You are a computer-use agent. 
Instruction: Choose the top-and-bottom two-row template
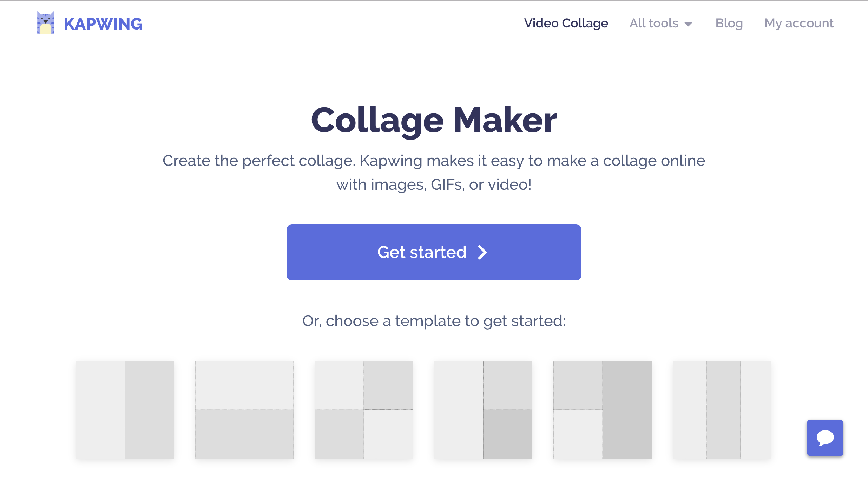244,410
